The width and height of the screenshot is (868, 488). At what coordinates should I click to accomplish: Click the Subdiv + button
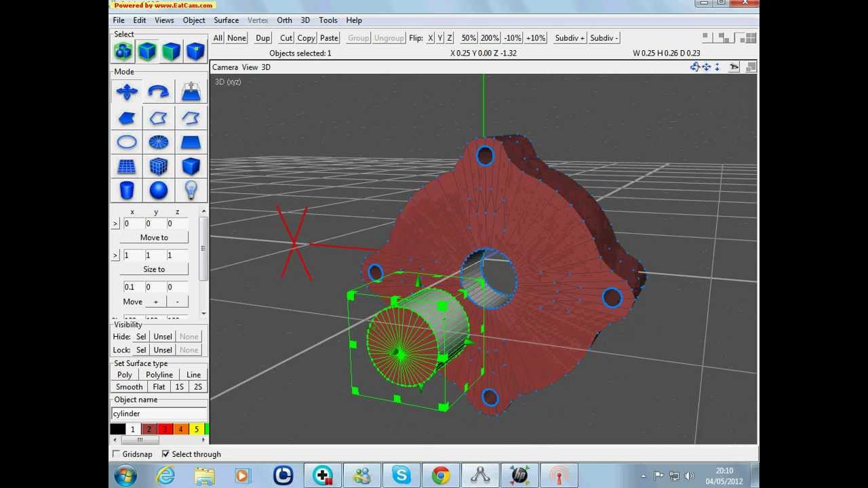tap(569, 38)
